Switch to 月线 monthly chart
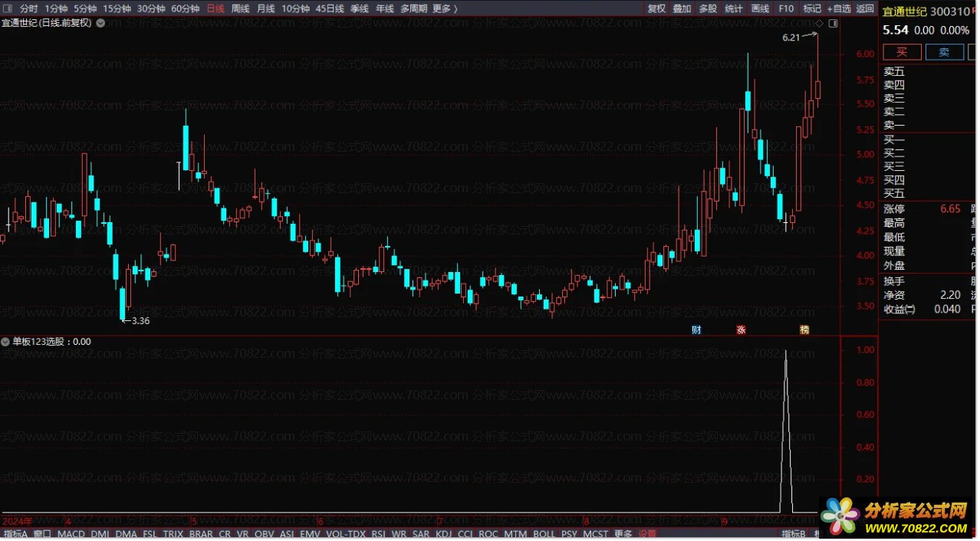980x541 pixels. [266, 8]
